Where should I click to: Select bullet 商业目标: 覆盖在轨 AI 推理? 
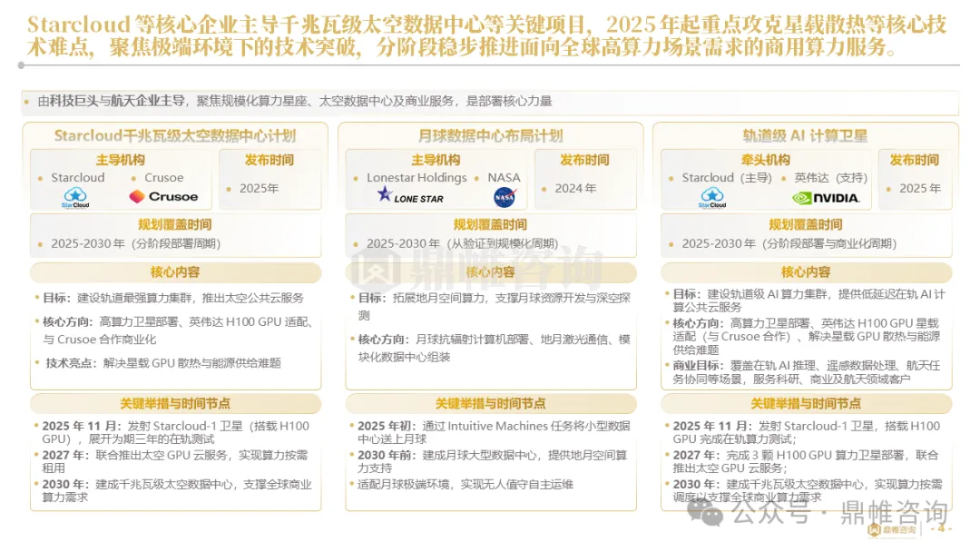pos(807,372)
